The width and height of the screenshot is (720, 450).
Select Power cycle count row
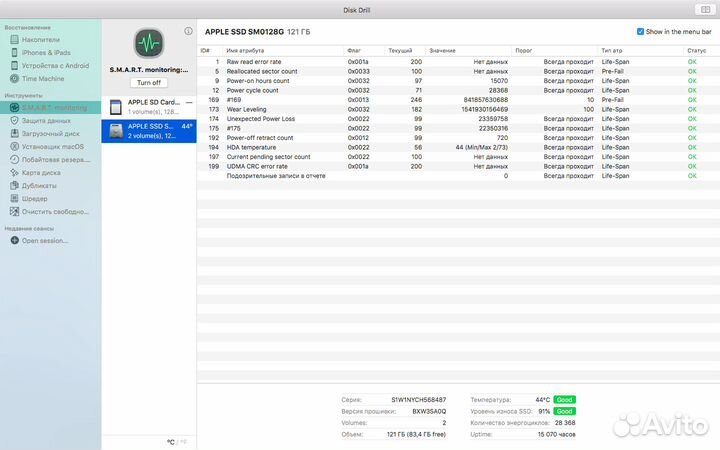point(458,90)
